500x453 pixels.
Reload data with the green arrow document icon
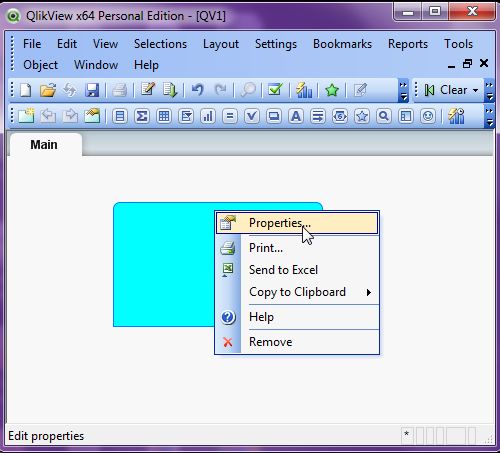click(170, 90)
